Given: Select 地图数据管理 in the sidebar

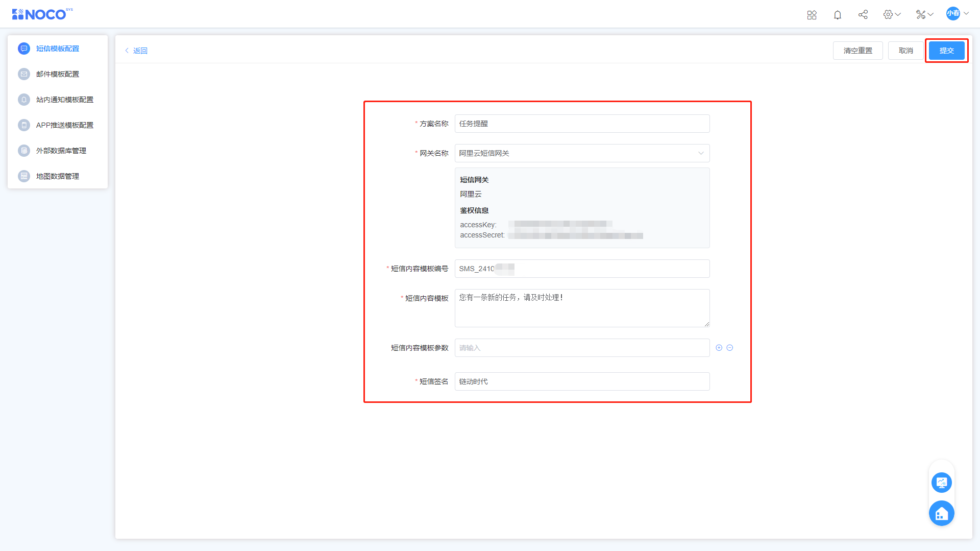Looking at the screenshot, I should pos(58,176).
